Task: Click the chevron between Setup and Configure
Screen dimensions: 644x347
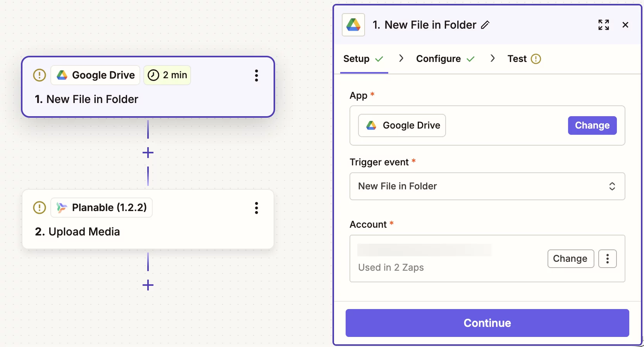Action: pyautogui.click(x=401, y=58)
